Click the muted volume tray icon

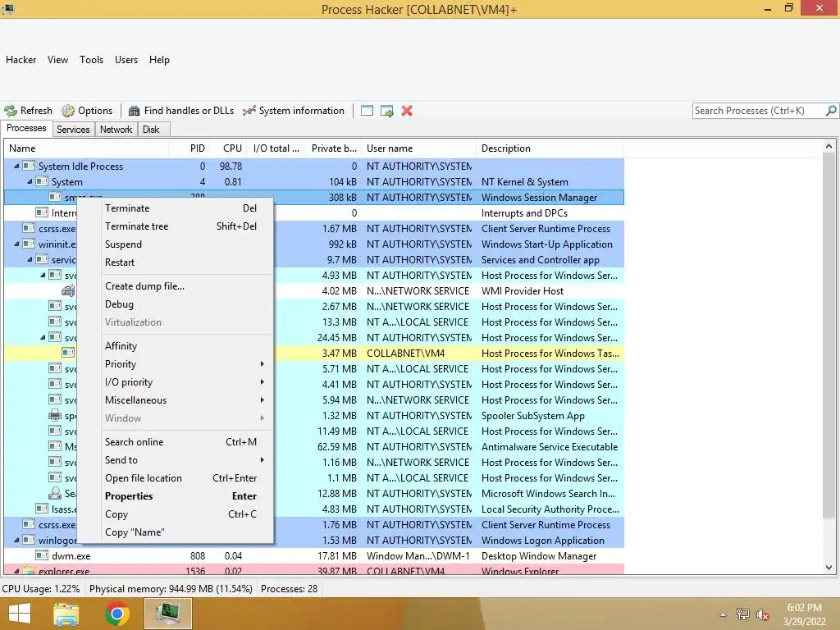(763, 614)
